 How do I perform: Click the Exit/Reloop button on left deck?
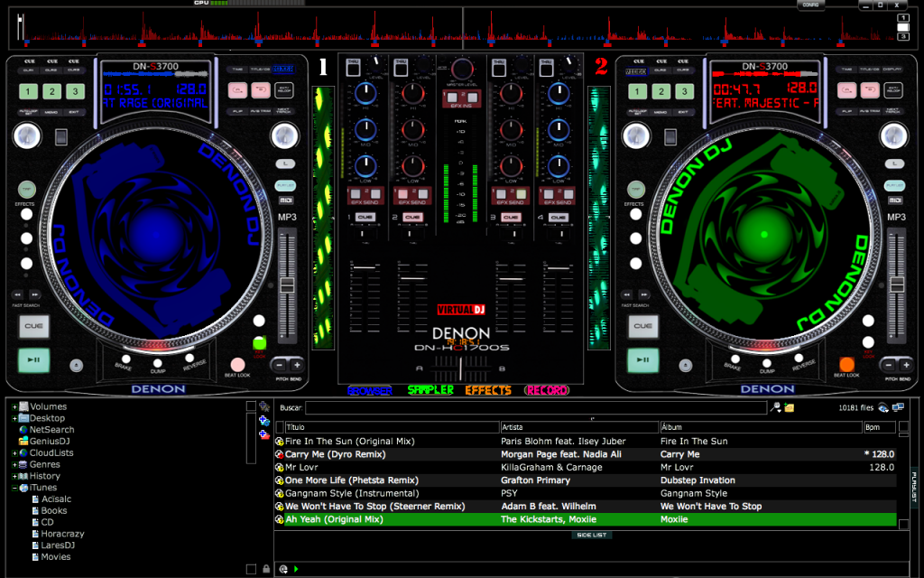(284, 91)
